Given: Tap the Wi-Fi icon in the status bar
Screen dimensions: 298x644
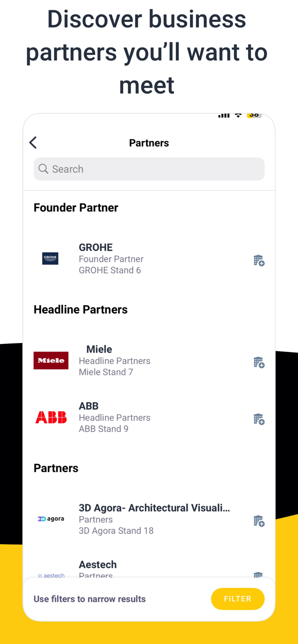Looking at the screenshot, I should pos(237,115).
